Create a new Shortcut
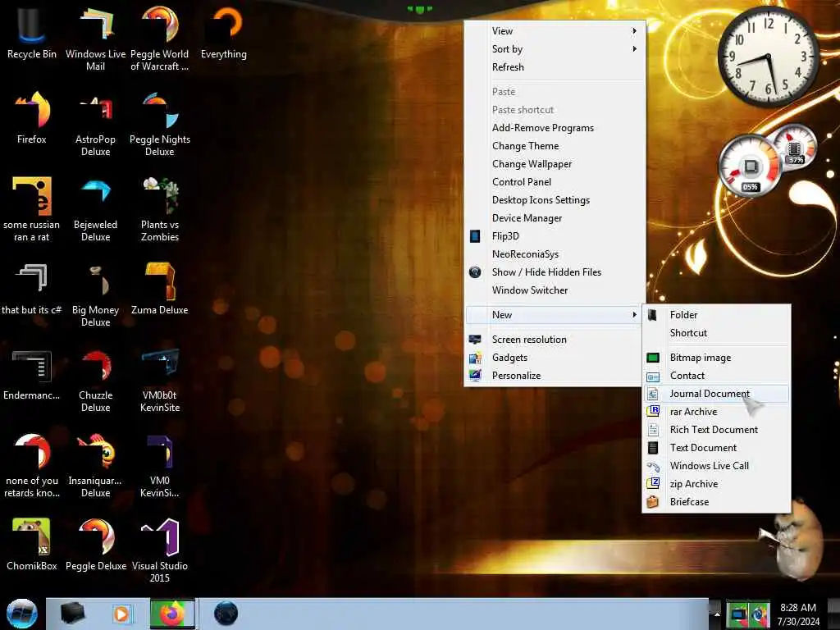 tap(716, 333)
